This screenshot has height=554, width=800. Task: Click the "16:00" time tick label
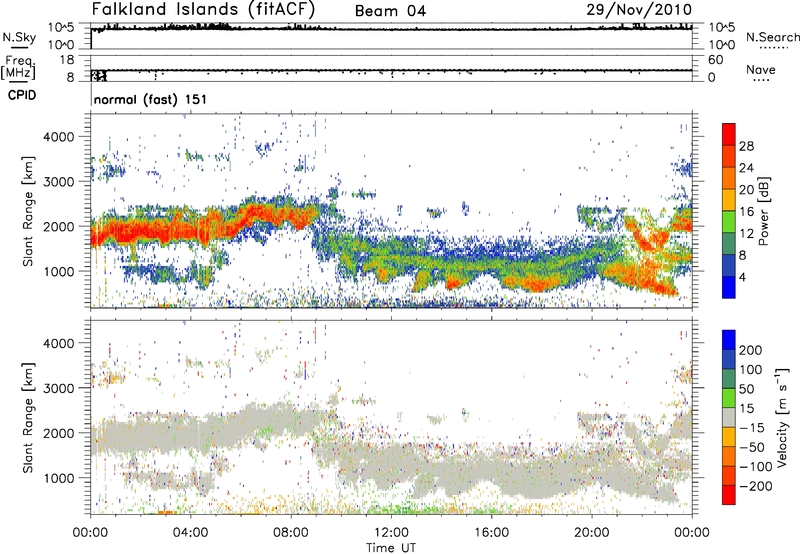pos(491,533)
